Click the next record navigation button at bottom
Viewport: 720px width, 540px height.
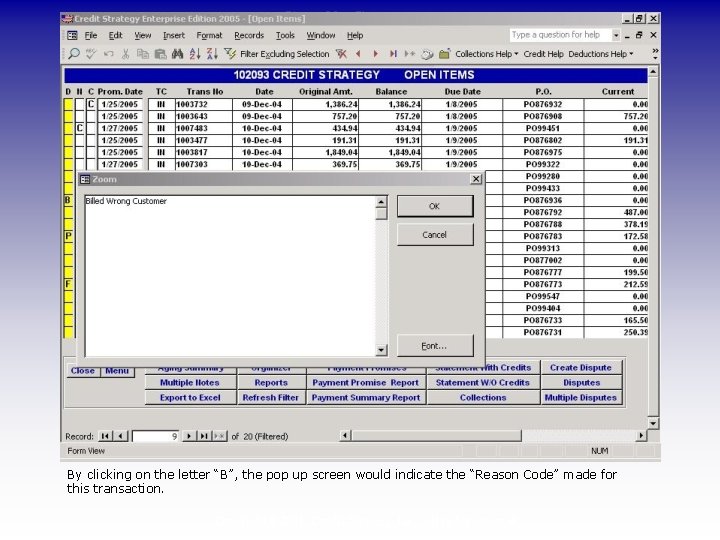[x=189, y=436]
